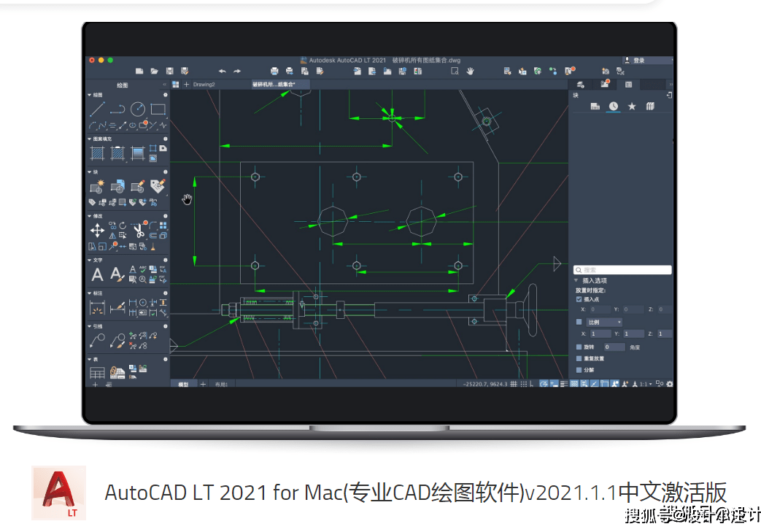Check the 分解 checkbox
Viewport: 761px width, 532px height.
[579, 370]
